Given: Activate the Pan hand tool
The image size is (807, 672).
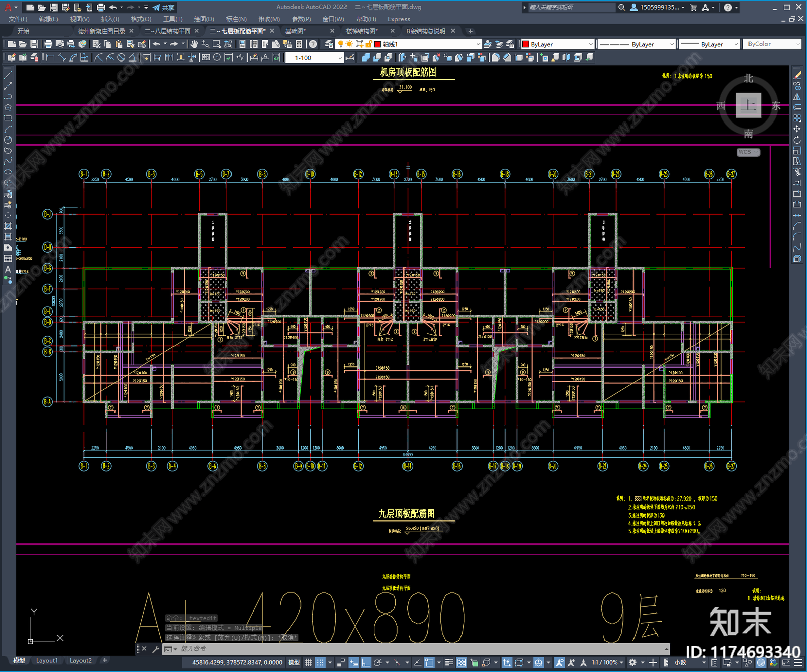Looking at the screenshot, I should point(194,44).
